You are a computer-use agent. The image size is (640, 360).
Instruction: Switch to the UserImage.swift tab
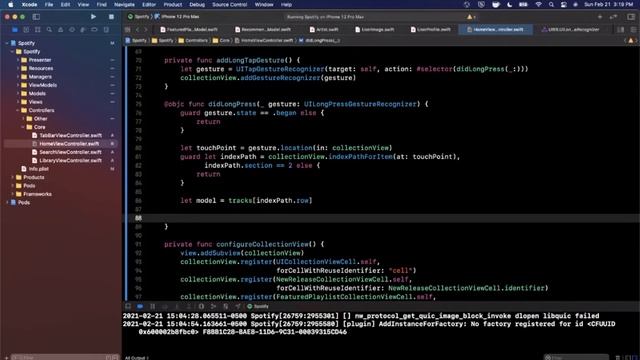coord(374,29)
